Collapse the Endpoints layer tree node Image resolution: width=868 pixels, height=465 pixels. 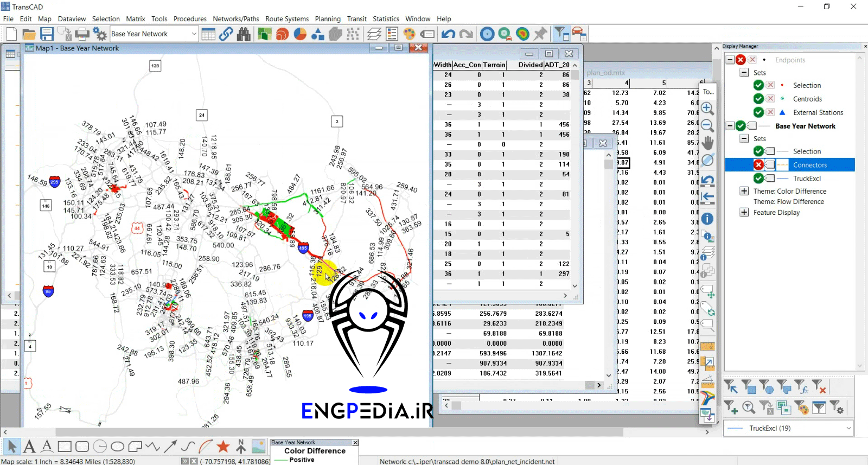click(730, 60)
